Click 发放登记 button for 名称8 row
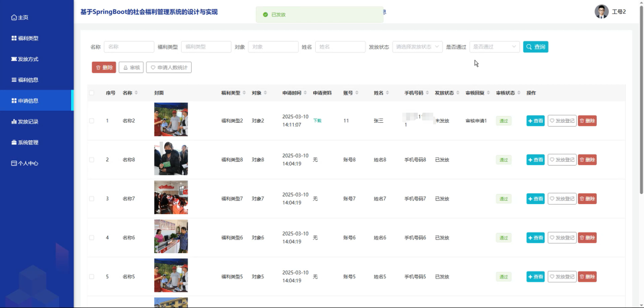This screenshot has width=644, height=308. pyautogui.click(x=562, y=159)
